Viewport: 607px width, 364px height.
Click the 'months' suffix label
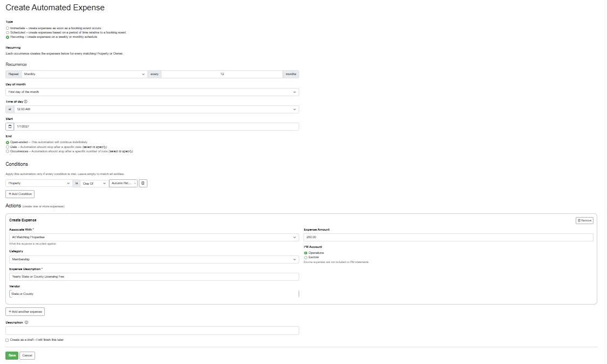(x=291, y=75)
